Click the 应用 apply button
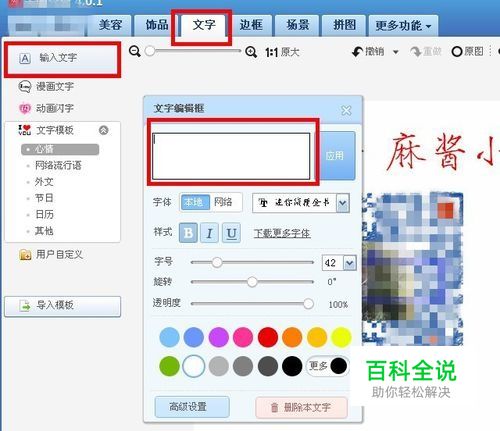500x431 pixels. (334, 156)
